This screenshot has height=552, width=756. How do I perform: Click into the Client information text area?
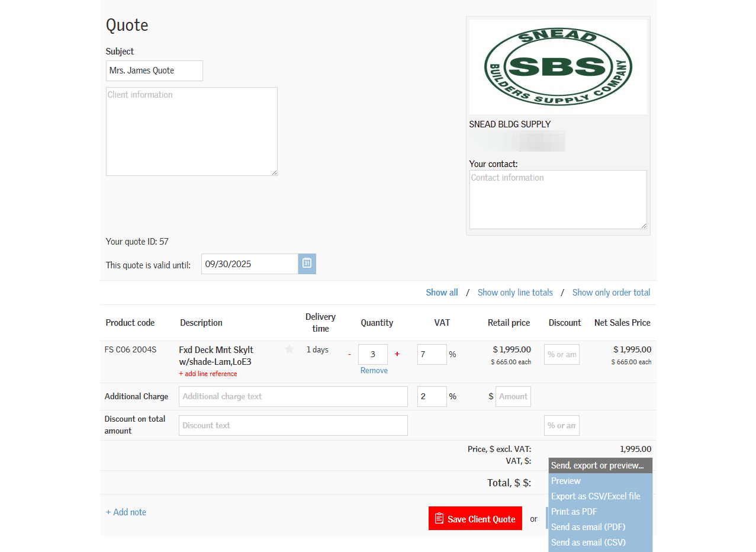pos(192,131)
